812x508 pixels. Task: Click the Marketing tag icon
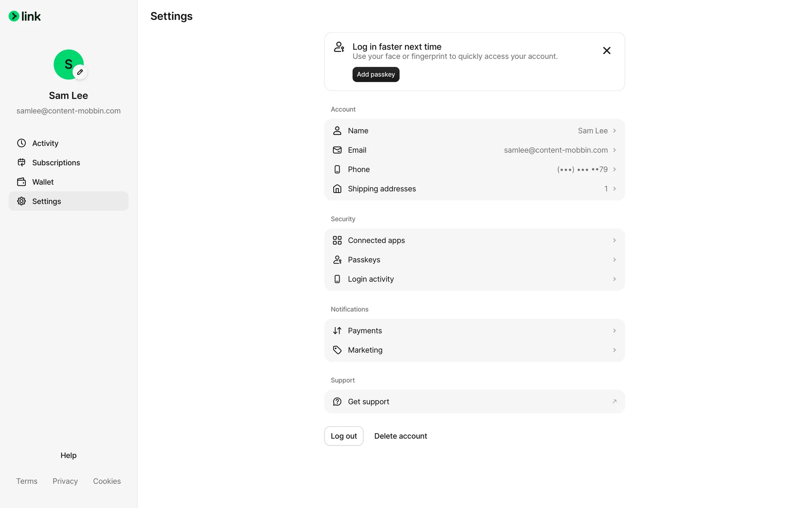coord(337,350)
